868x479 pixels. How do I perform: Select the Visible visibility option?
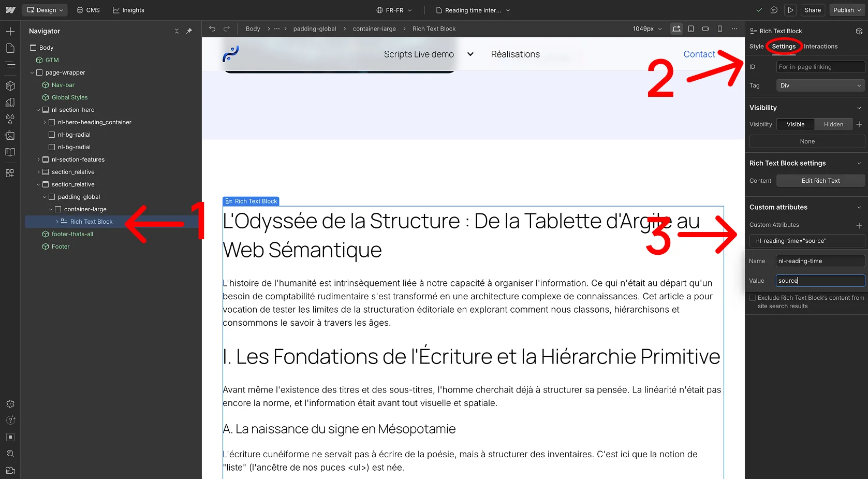796,124
